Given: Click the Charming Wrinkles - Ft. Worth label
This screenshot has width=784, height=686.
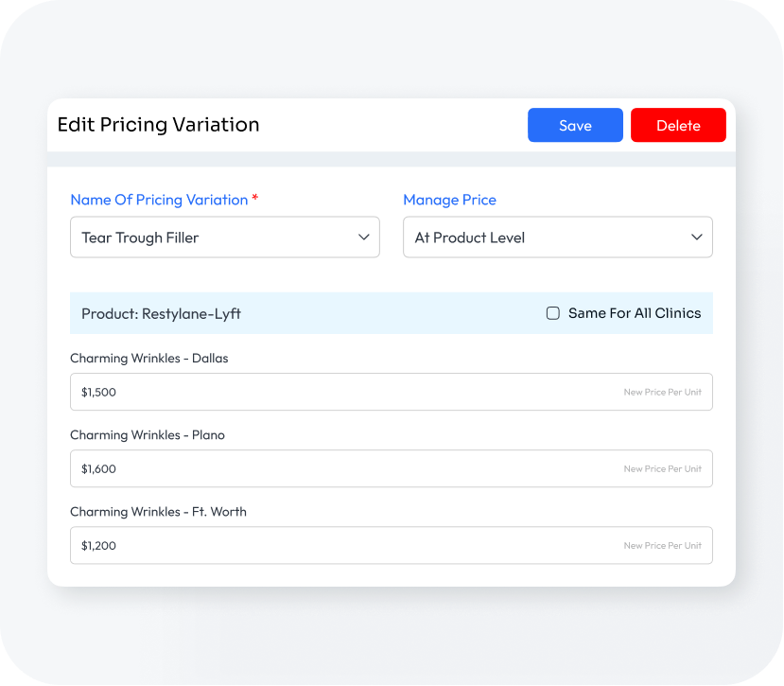Looking at the screenshot, I should pos(158,512).
